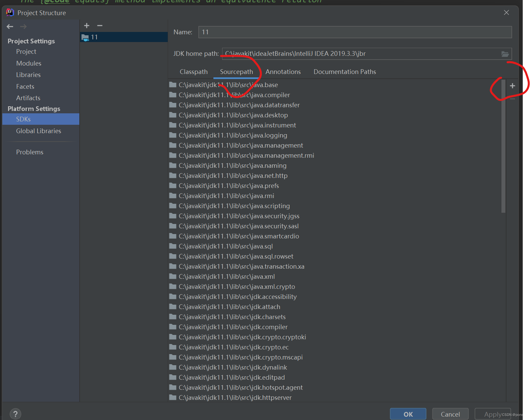The image size is (531, 420).
Task: Click the back navigation arrow
Action: [x=10, y=27]
